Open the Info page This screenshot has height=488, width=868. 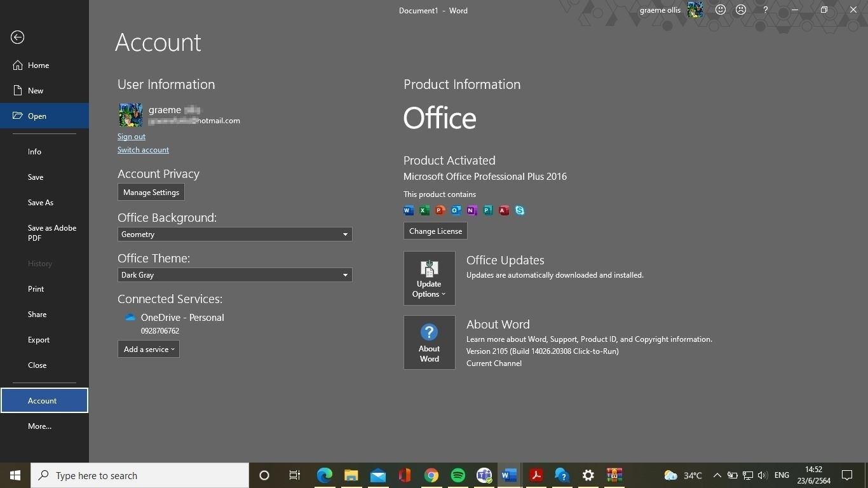44,152
